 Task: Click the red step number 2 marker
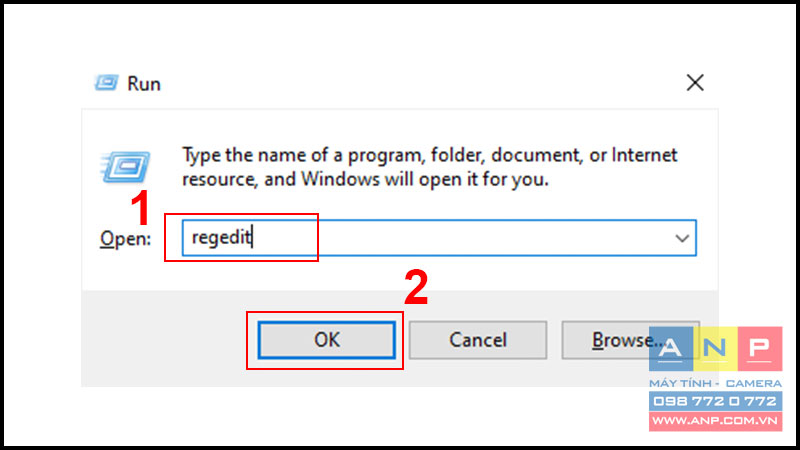point(416,288)
